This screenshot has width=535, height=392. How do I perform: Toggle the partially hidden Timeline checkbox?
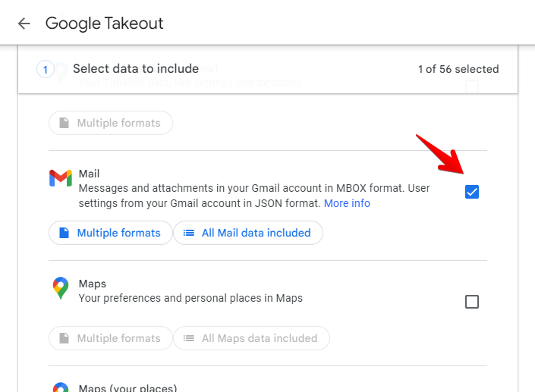(x=472, y=86)
